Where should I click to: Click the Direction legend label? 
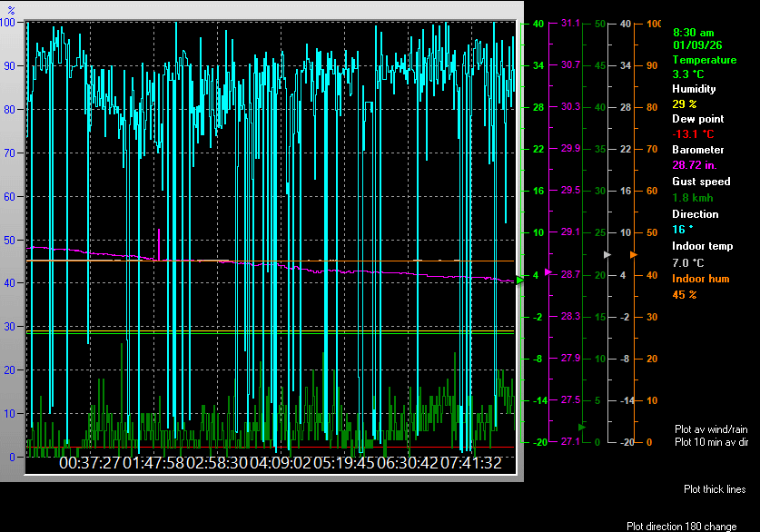pyautogui.click(x=695, y=214)
